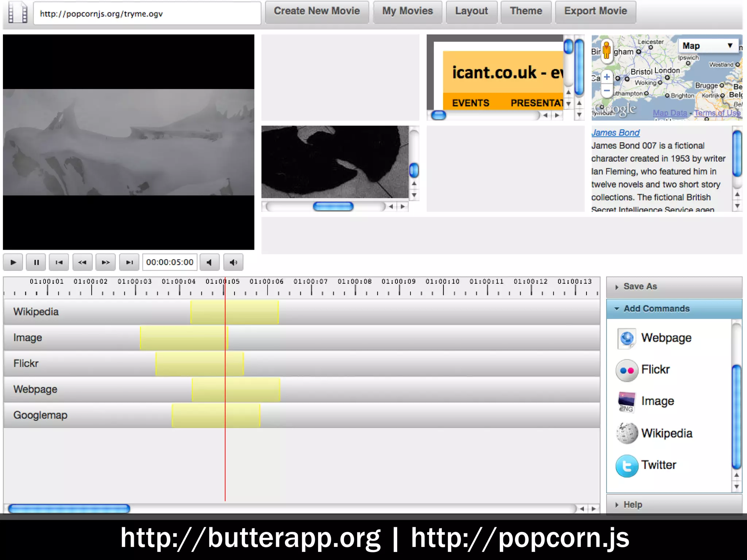
Task: Select the Twitter command icon
Action: (627, 466)
